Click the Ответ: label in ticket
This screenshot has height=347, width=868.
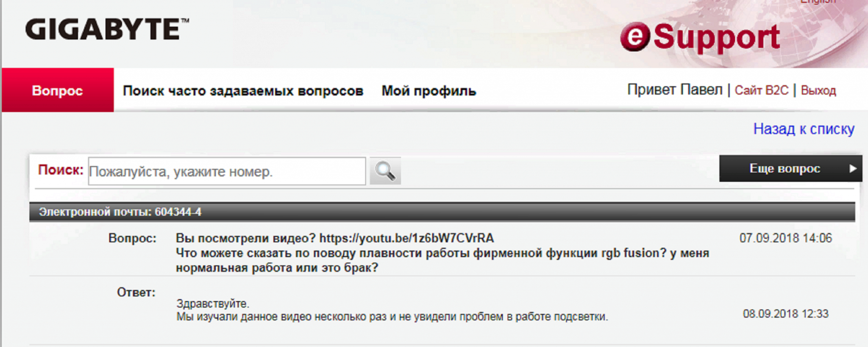pos(136,292)
